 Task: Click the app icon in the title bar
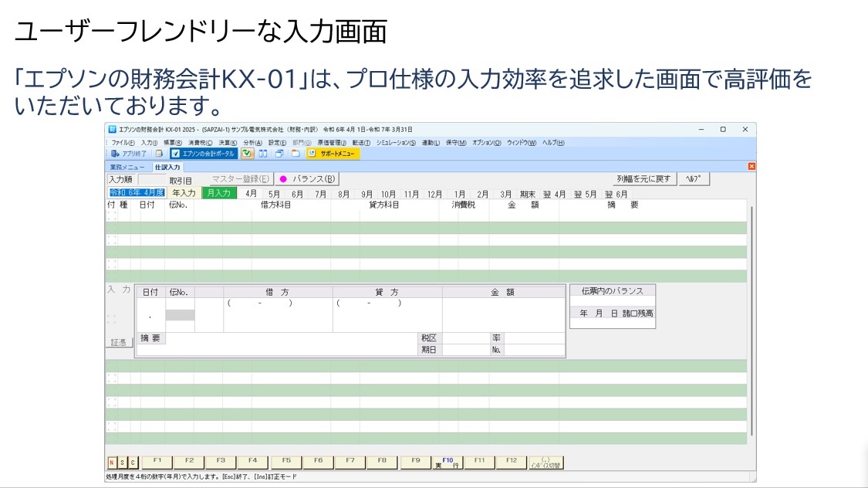tap(112, 130)
